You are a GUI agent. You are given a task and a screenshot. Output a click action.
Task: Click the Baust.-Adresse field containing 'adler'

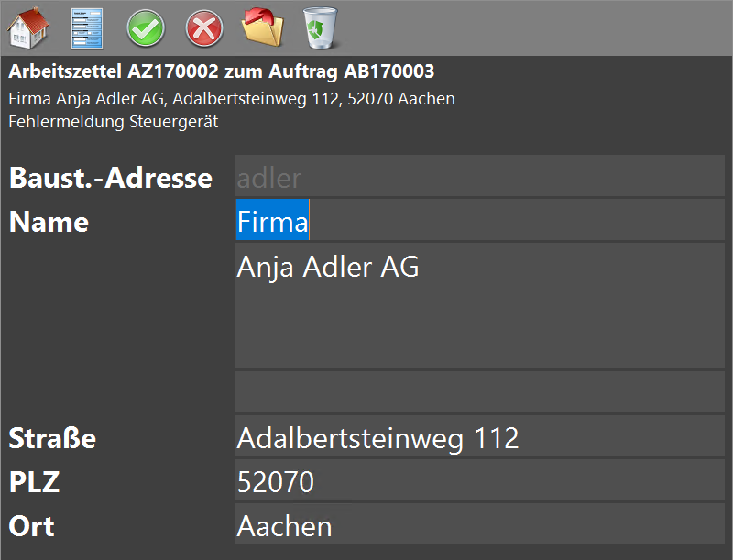point(479,177)
